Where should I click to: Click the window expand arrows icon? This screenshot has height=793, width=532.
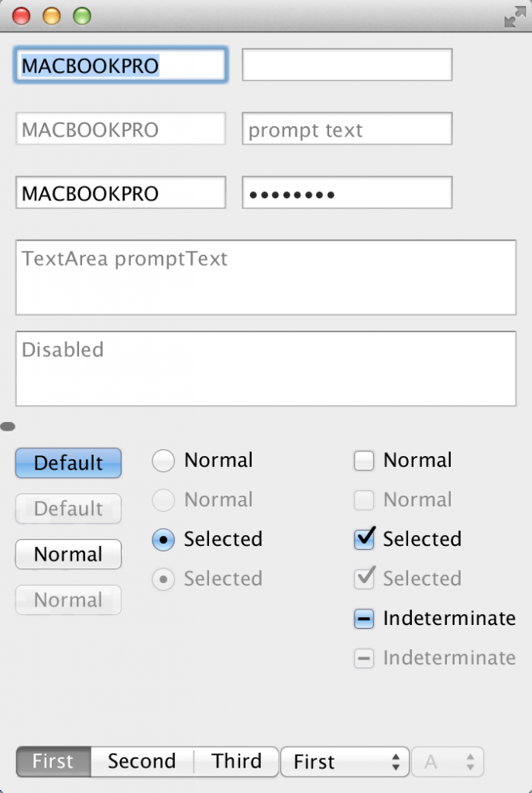(513, 15)
